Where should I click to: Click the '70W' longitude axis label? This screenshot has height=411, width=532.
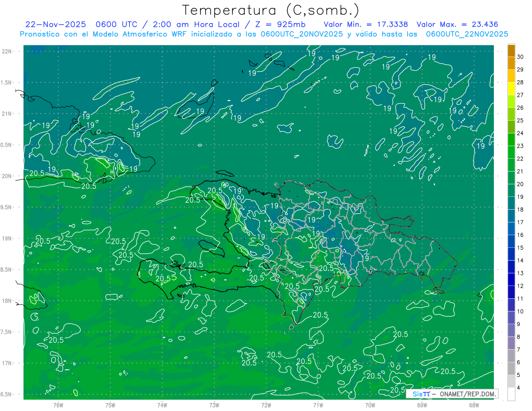pos(370,405)
